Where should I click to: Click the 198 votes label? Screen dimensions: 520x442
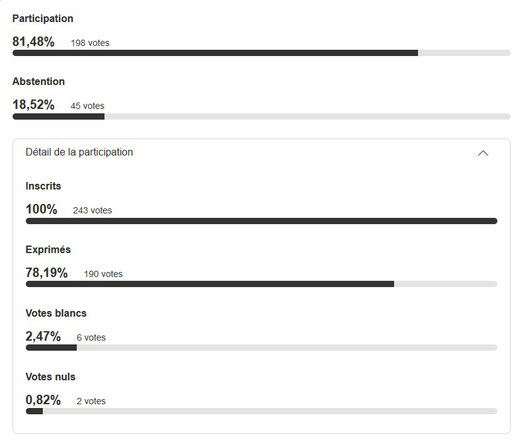point(90,43)
